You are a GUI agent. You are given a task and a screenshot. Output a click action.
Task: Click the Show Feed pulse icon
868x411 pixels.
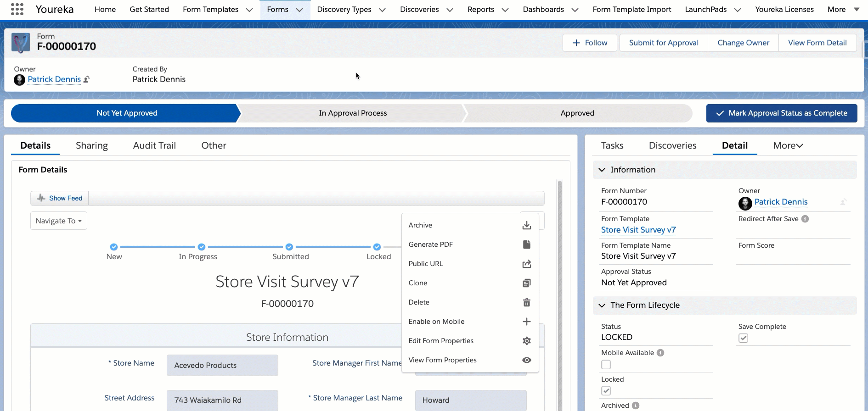[41, 198]
